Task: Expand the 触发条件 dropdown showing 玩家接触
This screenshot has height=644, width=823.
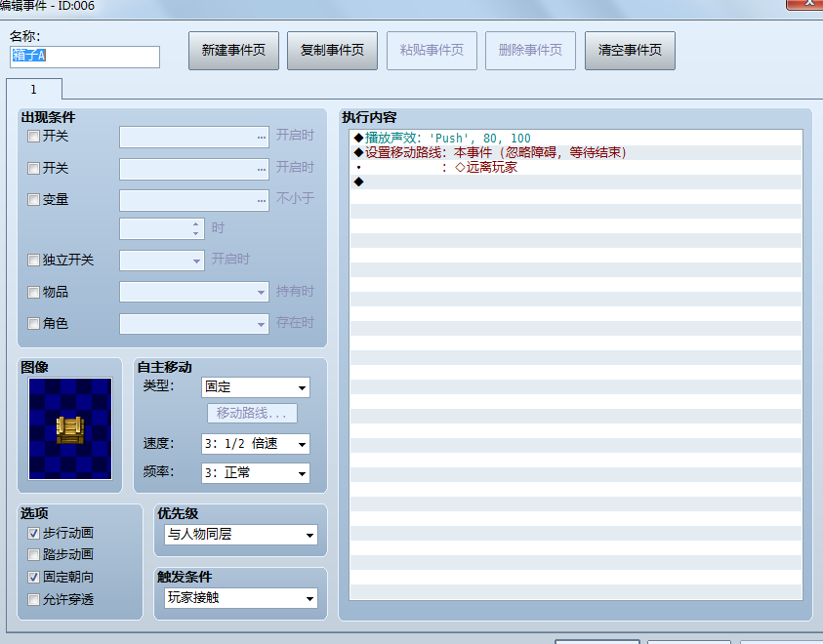Action: coord(241,598)
